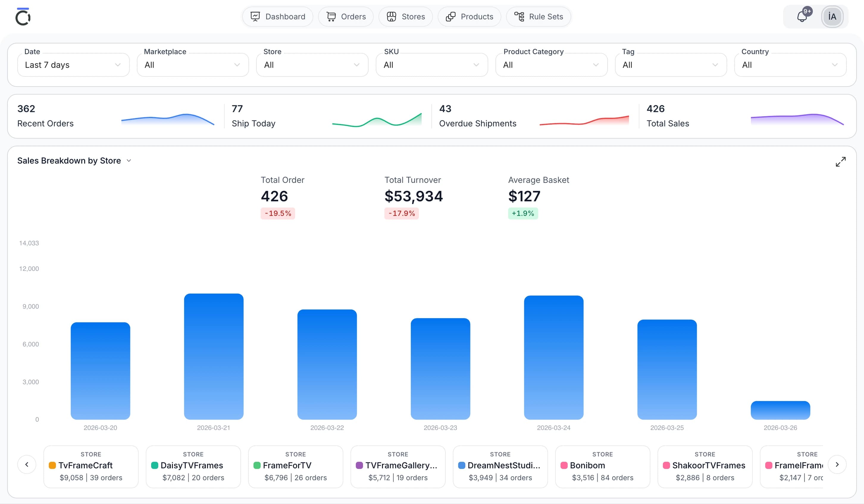Click the Products icon in the top bar
The image size is (864, 504).
click(x=450, y=16)
